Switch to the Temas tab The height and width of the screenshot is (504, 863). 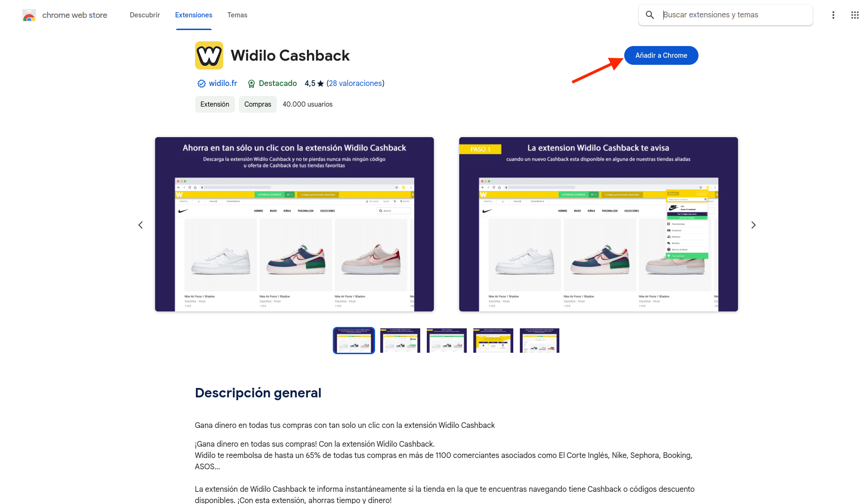[x=237, y=15]
